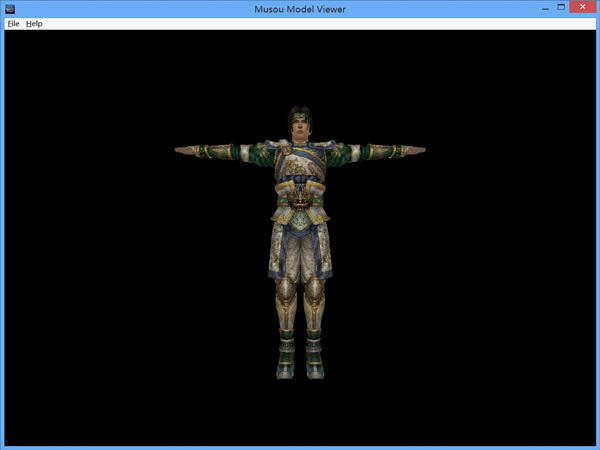The height and width of the screenshot is (450, 600).
Task: Pick the knee guard on the left leg
Action: point(286,293)
